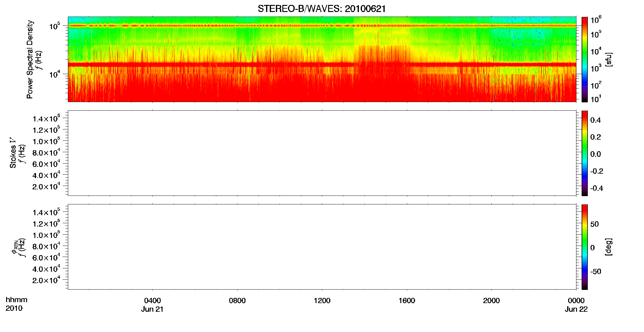Click the -0.4 label on the Stokes color bar
This screenshot has width=644, height=332.
tap(597, 188)
